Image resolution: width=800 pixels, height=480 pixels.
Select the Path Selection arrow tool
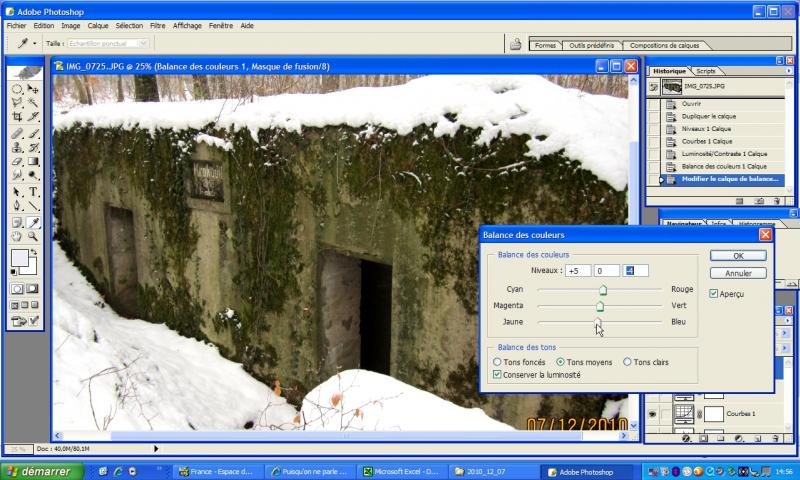(x=17, y=192)
